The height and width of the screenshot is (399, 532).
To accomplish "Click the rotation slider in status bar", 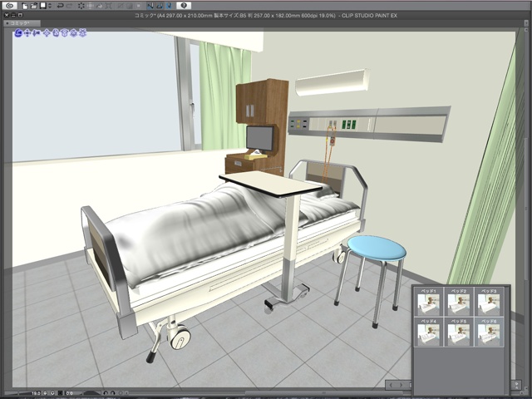I will click(x=91, y=393).
